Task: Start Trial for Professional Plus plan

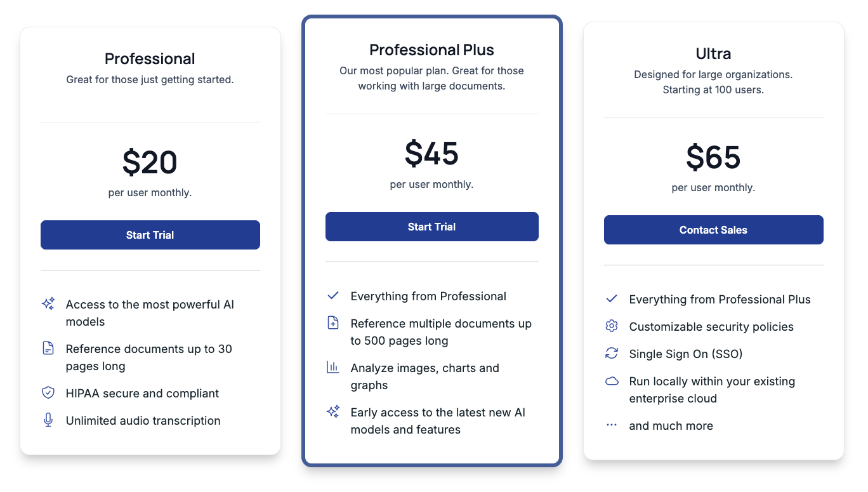Action: [431, 227]
